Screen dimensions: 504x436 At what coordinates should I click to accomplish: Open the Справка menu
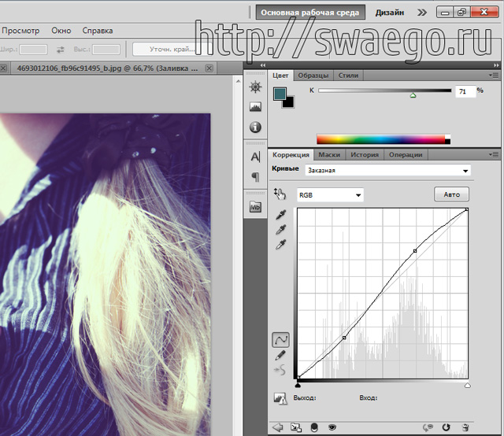point(98,31)
